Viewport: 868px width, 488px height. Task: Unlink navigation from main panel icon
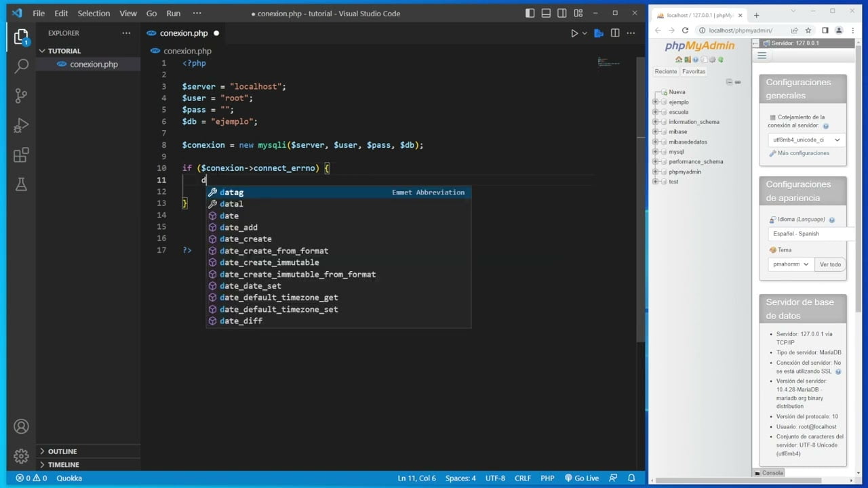[738, 82]
